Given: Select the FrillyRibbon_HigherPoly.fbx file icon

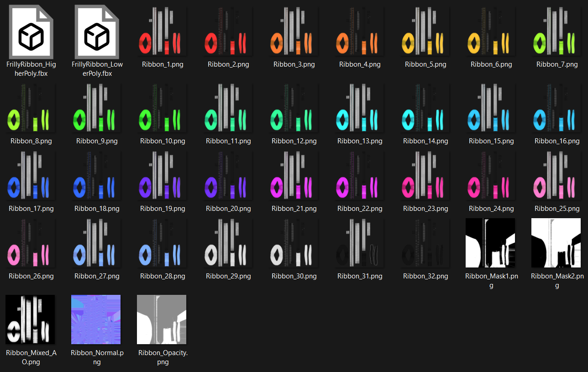Looking at the screenshot, I should [x=31, y=32].
